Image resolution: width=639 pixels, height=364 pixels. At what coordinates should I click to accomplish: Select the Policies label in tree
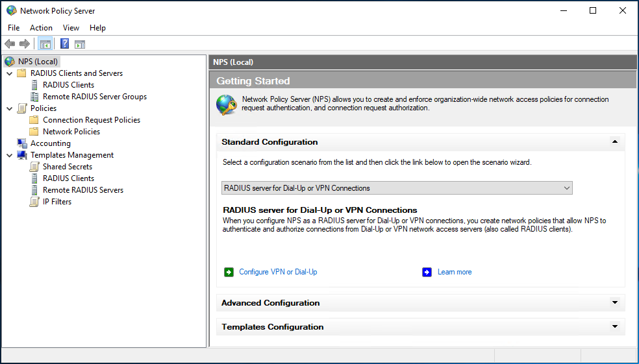pyautogui.click(x=44, y=108)
